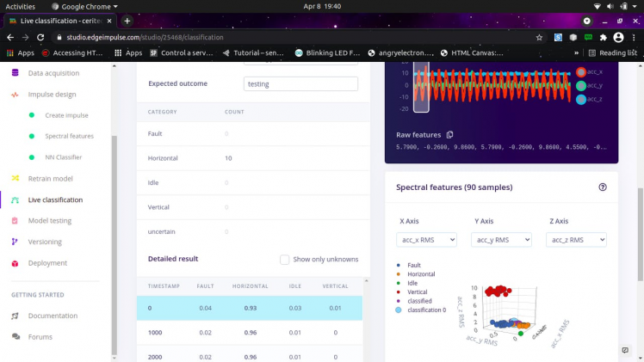This screenshot has width=644, height=362.
Task: Open Accessing HT... bookmark
Action: (x=72, y=53)
